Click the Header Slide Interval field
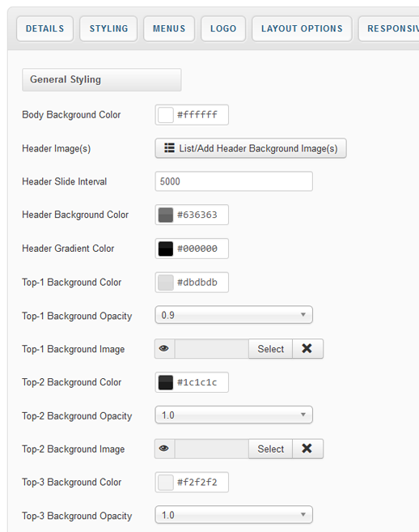This screenshot has height=532, width=419. point(234,181)
